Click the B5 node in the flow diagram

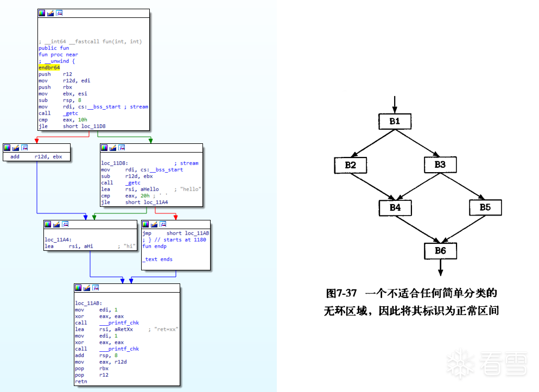click(x=485, y=207)
